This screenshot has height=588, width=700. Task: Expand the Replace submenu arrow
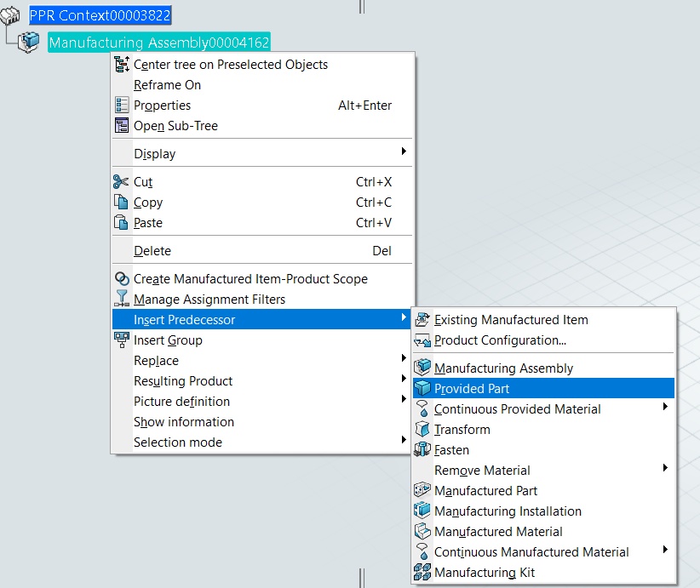404,357
